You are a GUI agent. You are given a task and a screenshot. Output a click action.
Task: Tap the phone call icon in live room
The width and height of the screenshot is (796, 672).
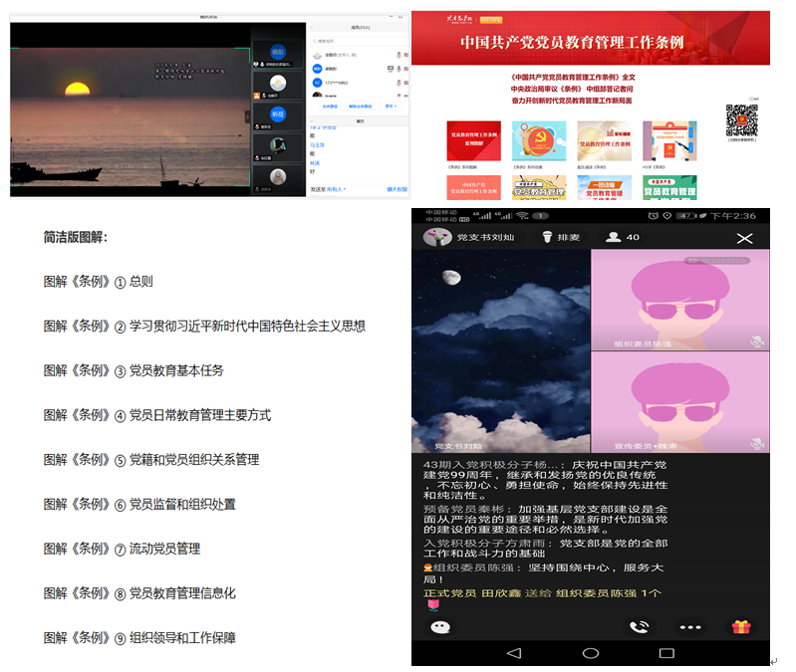click(639, 627)
